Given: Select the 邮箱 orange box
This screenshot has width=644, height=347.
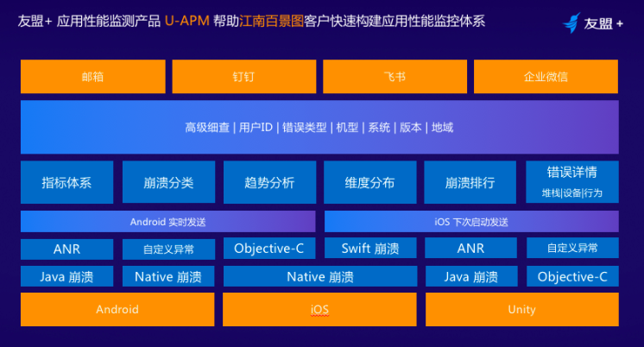Looking at the screenshot, I should tap(93, 76).
